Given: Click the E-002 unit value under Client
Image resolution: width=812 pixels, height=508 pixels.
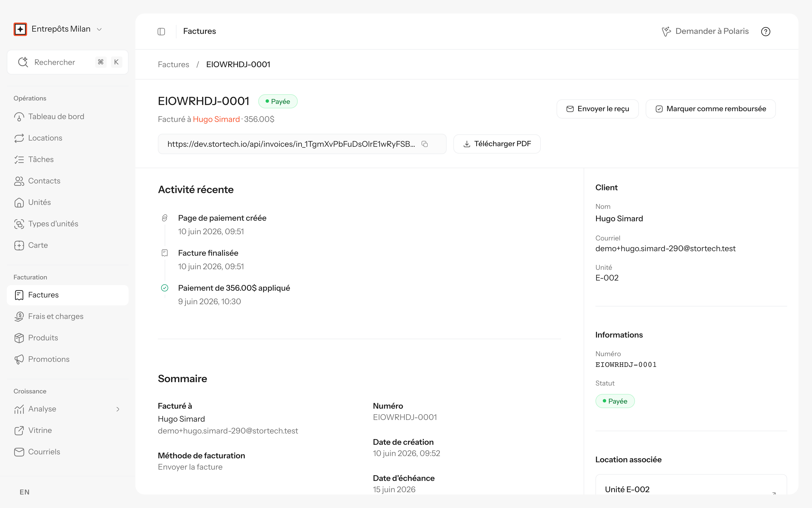Looking at the screenshot, I should (607, 278).
